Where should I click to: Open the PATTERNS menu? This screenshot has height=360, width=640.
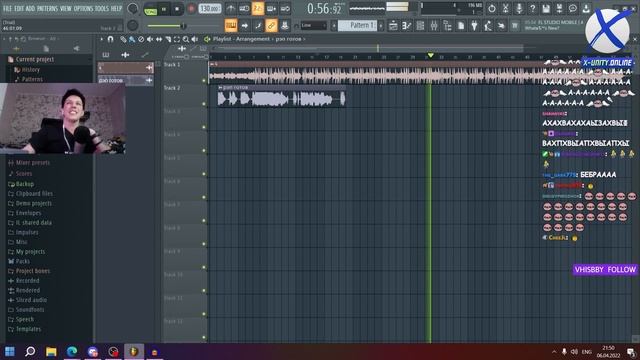(x=47, y=8)
